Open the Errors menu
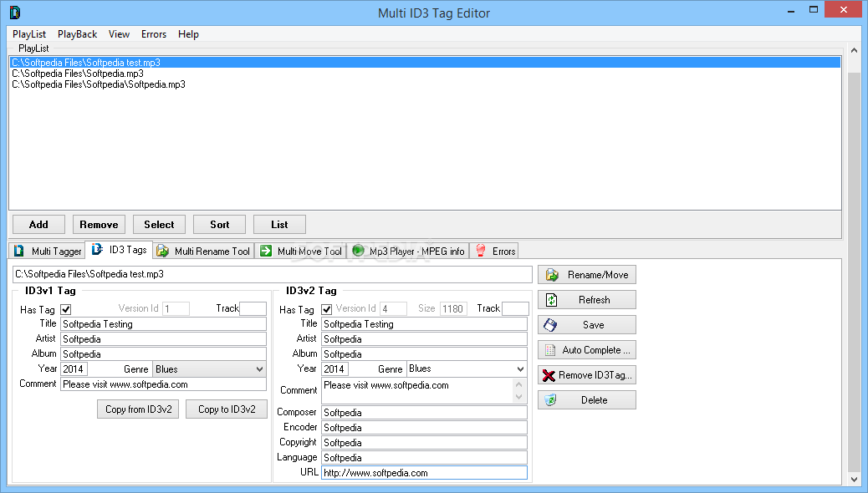 coord(154,34)
